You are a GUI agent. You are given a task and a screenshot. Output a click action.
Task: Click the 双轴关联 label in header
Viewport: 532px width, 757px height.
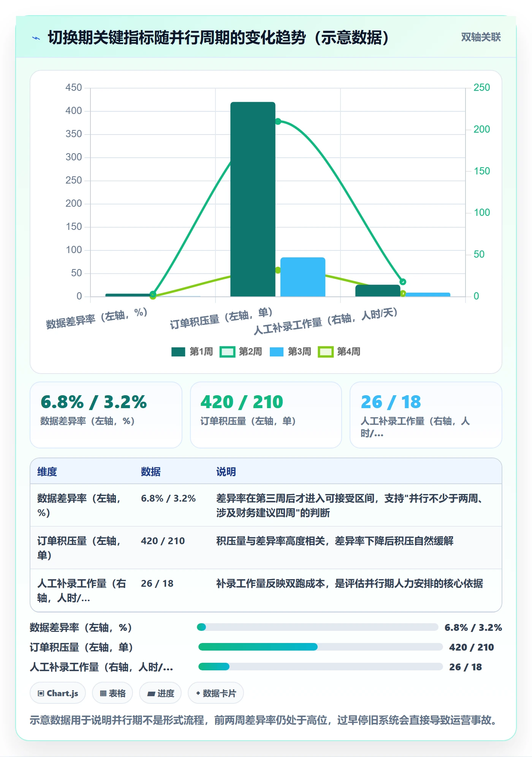tap(481, 37)
